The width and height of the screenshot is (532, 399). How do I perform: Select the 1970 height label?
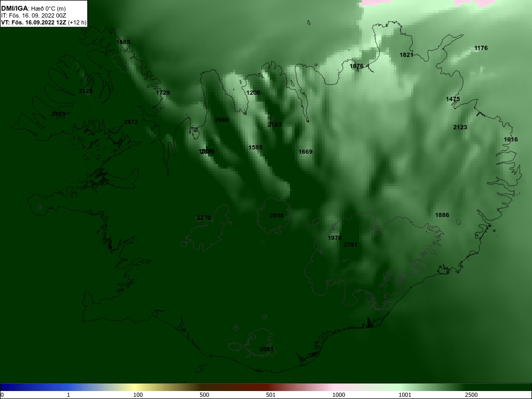coord(335,238)
